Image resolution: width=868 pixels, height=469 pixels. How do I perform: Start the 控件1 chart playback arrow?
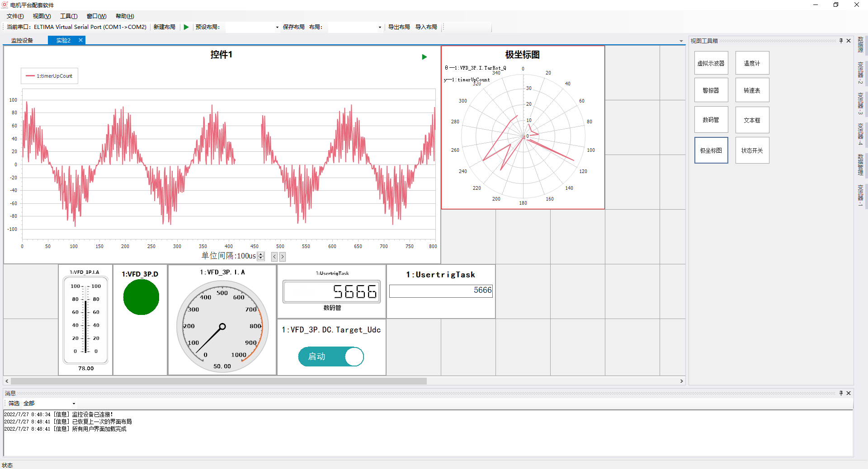coord(424,57)
